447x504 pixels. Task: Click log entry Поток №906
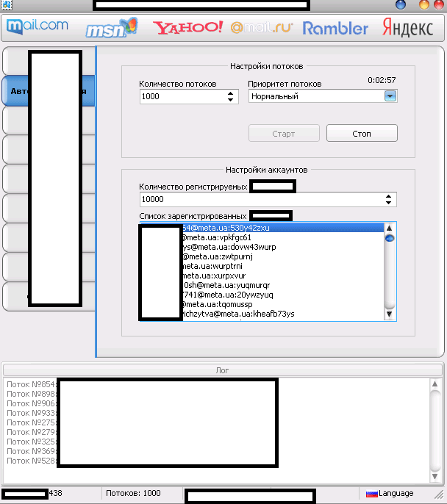click(31, 404)
